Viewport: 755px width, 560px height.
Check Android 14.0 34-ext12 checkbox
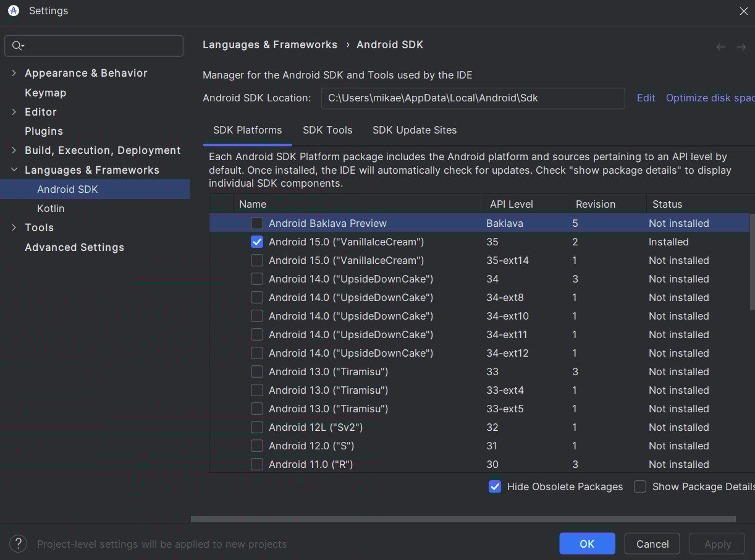tap(257, 353)
